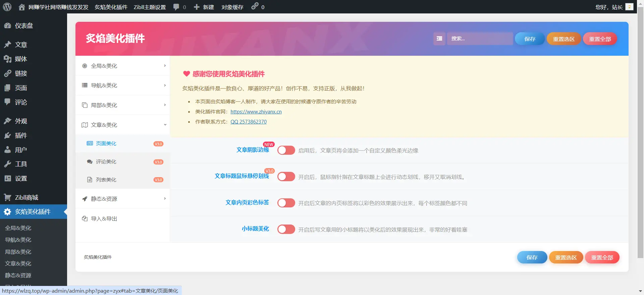Open the 列表美化 tab
This screenshot has height=295, width=644.
click(123, 180)
